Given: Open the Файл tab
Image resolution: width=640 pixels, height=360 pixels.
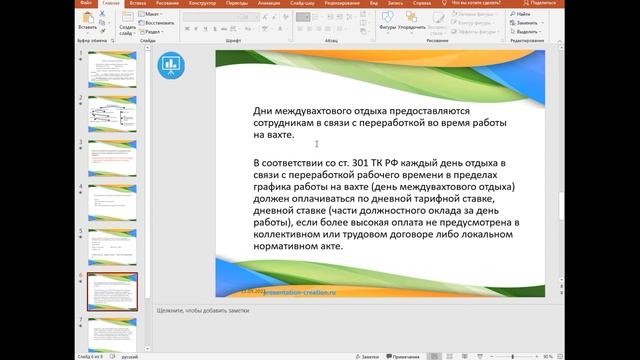Looking at the screenshot, I should point(86,3).
